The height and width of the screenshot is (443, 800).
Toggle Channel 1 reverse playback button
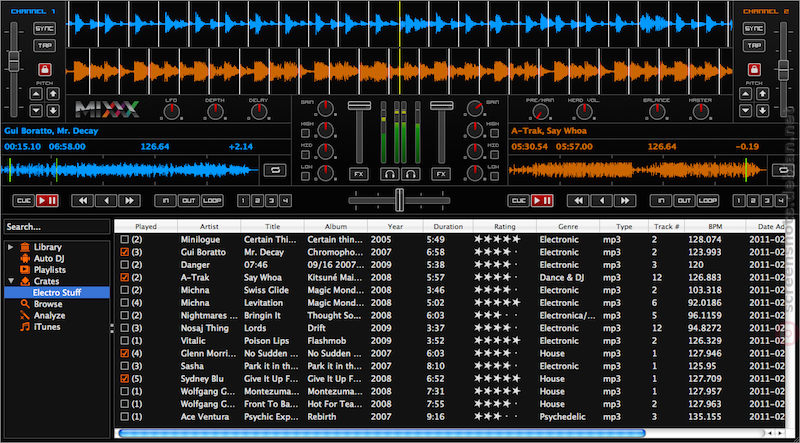click(106, 201)
